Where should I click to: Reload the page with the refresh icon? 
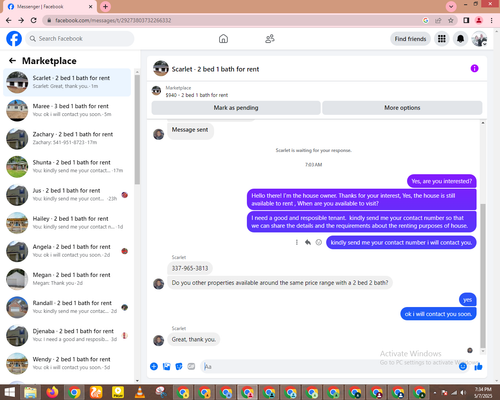click(33, 20)
